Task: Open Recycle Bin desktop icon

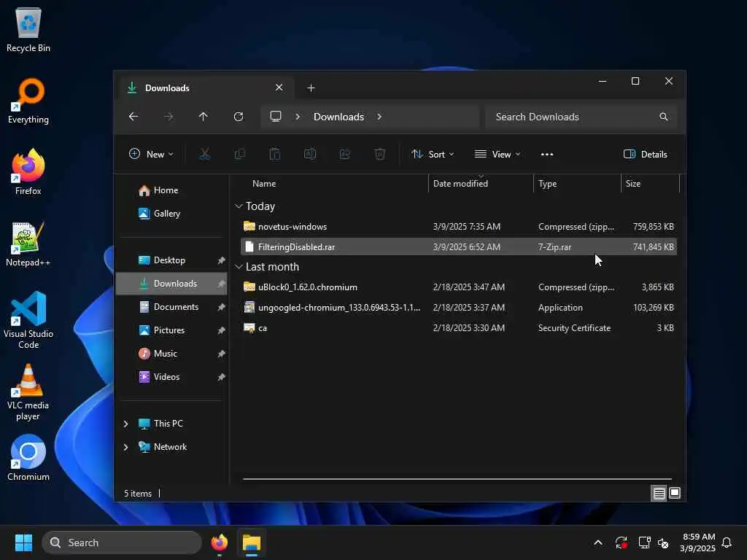Action: click(28, 30)
